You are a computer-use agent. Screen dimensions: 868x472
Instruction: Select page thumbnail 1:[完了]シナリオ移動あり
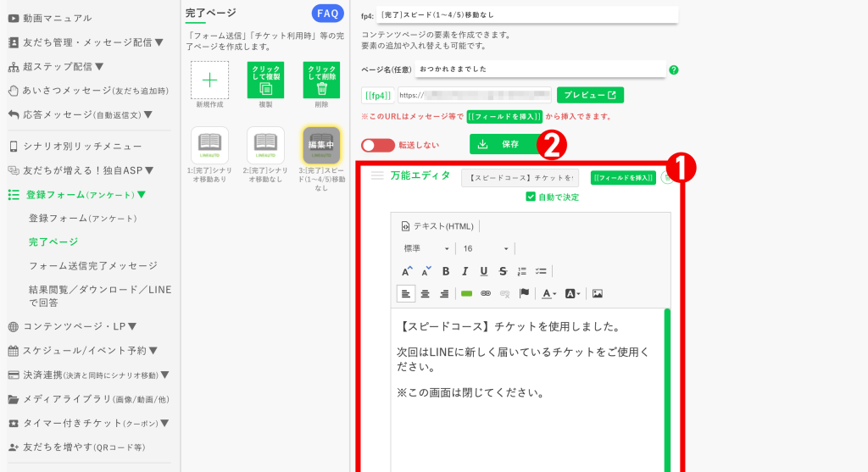(x=210, y=145)
